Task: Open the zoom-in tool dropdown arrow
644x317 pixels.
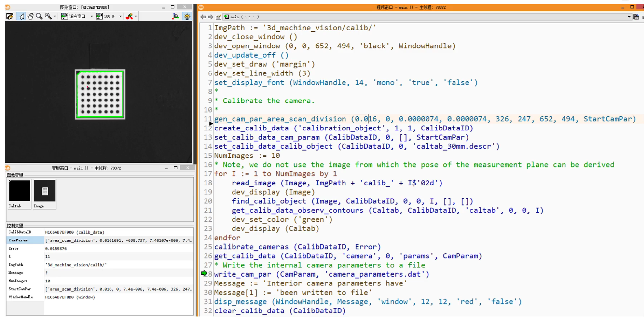Action: (55, 16)
